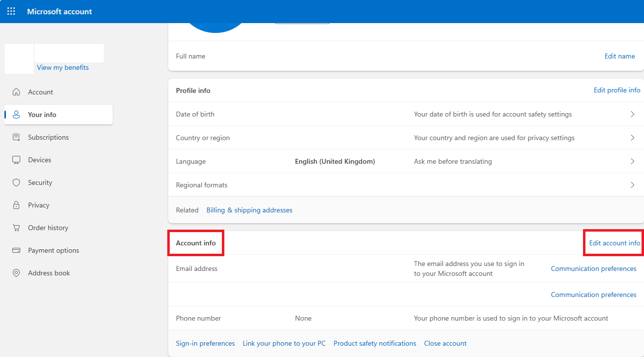Screen dimensions: 644x357
Task: Click Edit account info link
Action: click(615, 243)
